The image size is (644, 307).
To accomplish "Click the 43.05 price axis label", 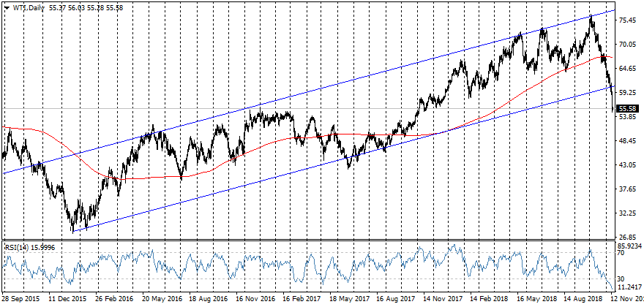I will (628, 165).
